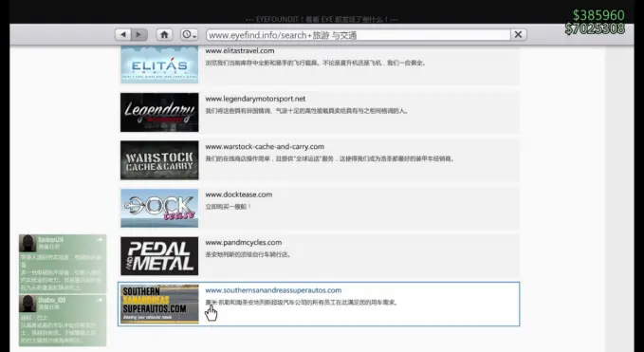Visit www.warstock-cache-and-carry.com link
This screenshot has height=352, width=644.
click(x=265, y=147)
